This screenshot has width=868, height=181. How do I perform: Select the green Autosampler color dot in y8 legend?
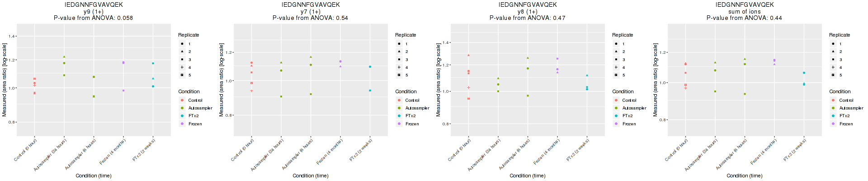pos(616,108)
